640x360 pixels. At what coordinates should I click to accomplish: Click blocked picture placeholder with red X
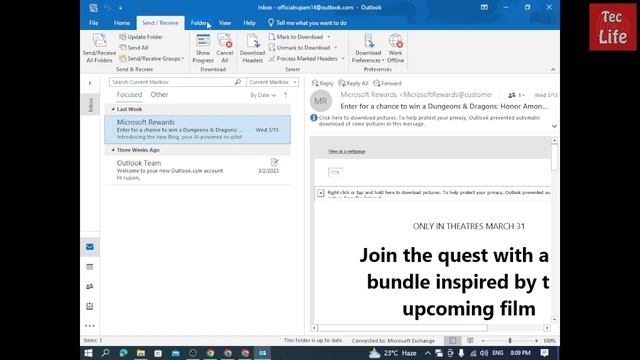point(321,193)
